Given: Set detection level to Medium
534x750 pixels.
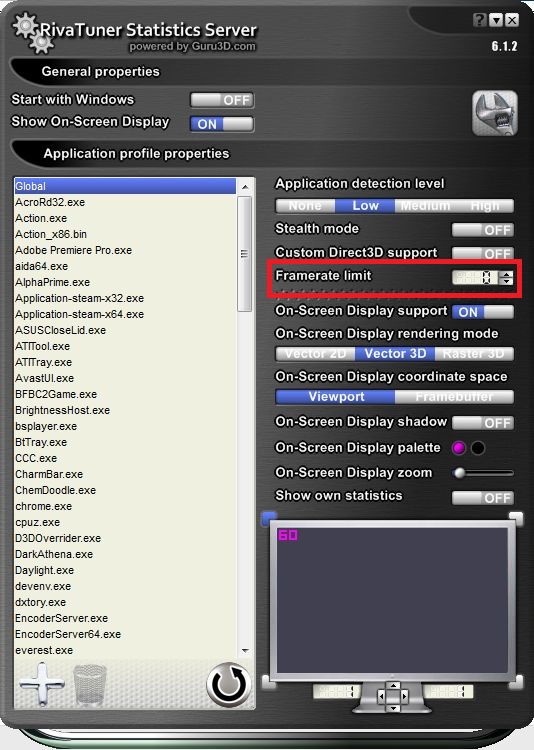Looking at the screenshot, I should [425, 206].
